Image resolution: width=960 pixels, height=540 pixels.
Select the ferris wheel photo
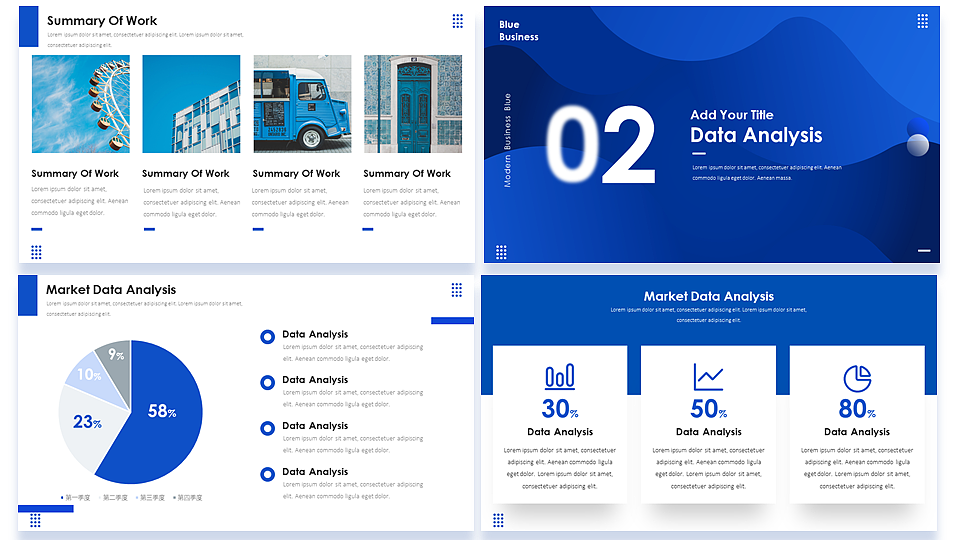(81, 103)
